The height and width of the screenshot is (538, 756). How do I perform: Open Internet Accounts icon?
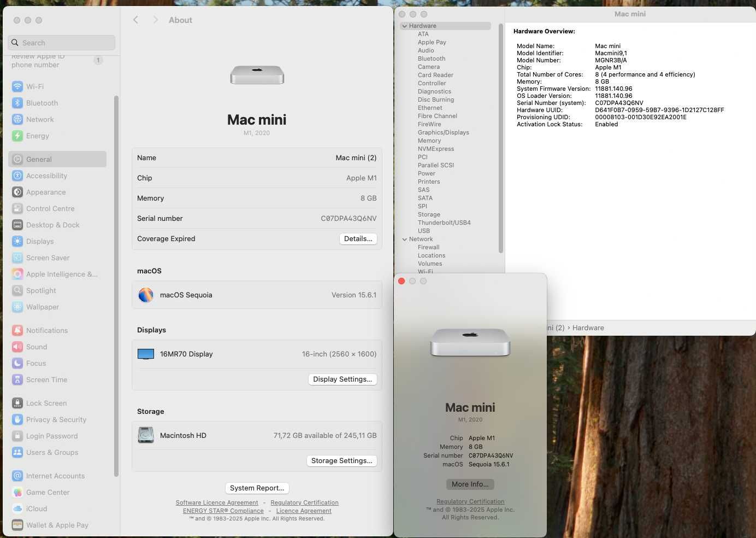[x=17, y=476]
